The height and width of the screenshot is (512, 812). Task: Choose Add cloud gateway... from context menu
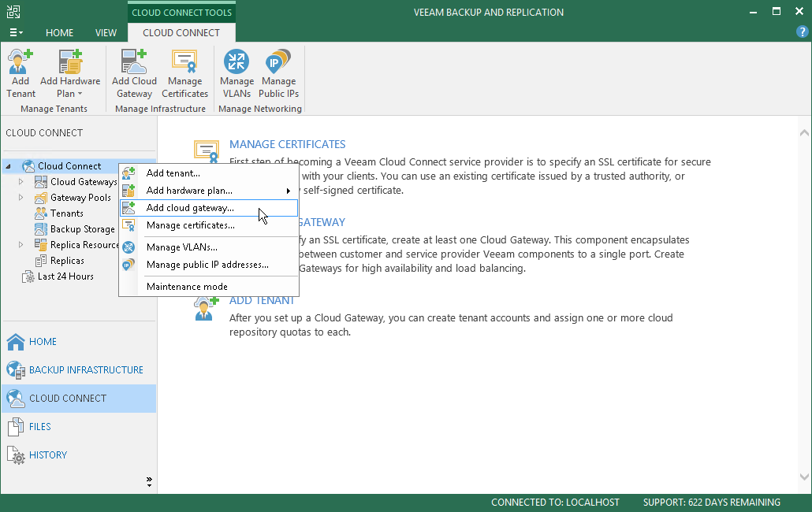click(x=209, y=208)
